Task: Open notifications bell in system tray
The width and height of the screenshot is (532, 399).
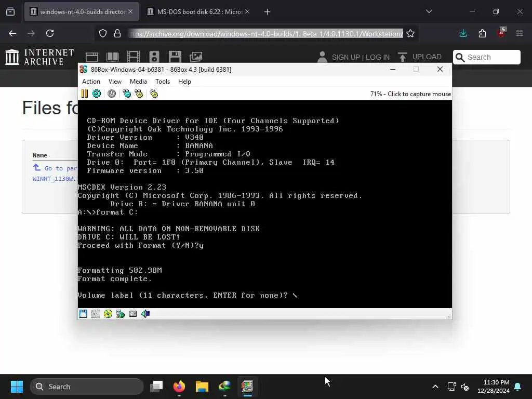Action: 518,387
